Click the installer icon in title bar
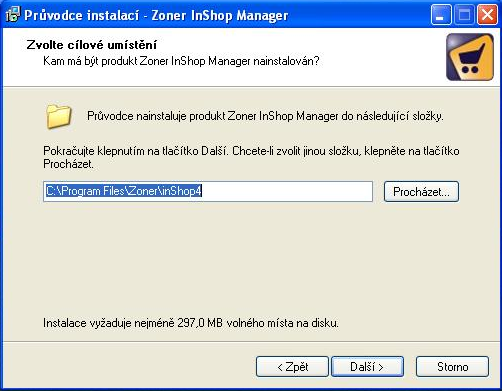The height and width of the screenshot is (391, 502). (13, 15)
